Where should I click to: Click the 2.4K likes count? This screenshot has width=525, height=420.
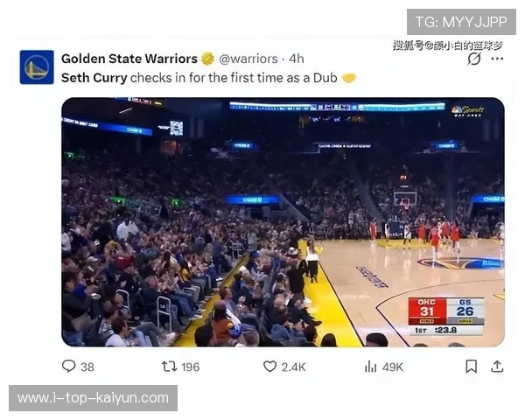click(293, 367)
